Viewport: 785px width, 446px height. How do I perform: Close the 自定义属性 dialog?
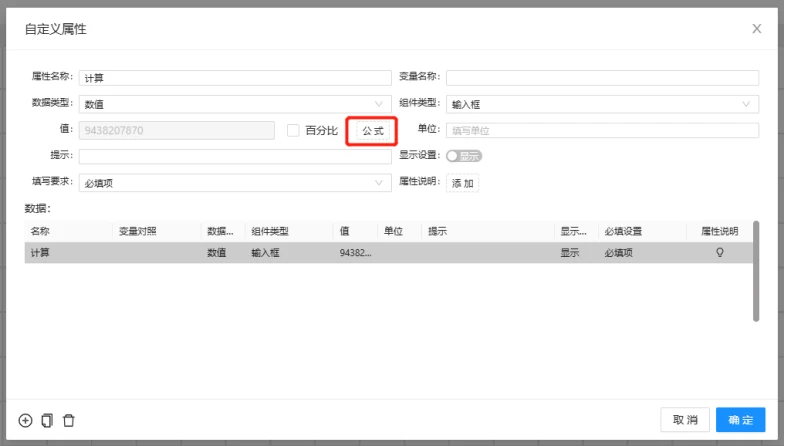756,29
